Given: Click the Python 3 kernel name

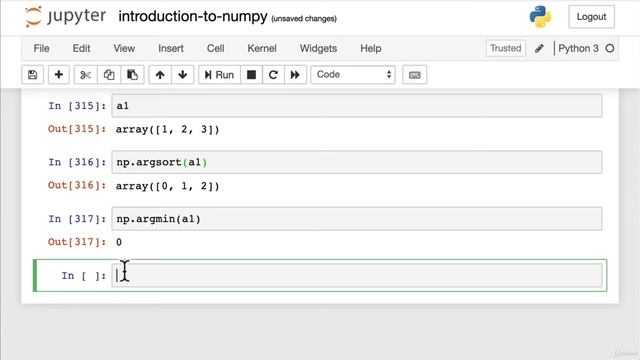Looking at the screenshot, I should [x=578, y=48].
